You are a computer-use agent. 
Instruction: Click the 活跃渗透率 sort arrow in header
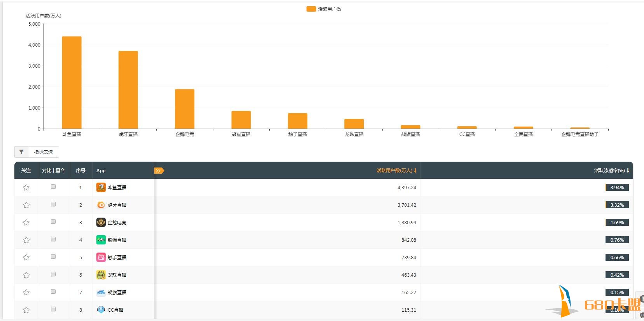click(x=628, y=170)
